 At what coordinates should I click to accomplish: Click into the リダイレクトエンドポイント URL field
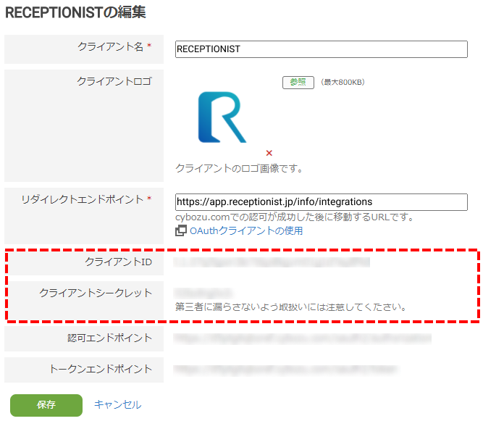click(321, 202)
